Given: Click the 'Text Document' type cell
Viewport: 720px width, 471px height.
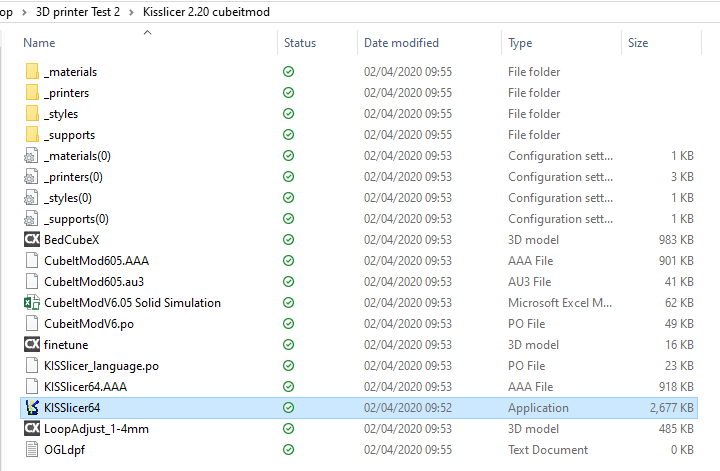Looking at the screenshot, I should pos(548,450).
